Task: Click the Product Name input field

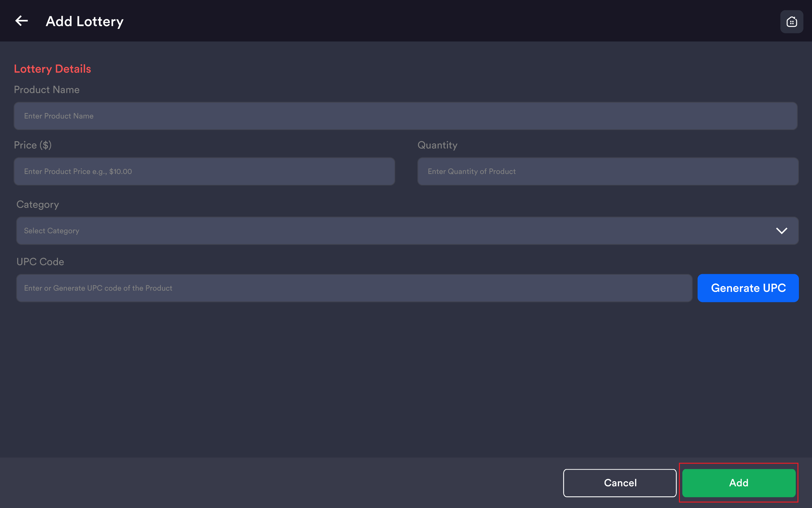Action: click(406, 116)
